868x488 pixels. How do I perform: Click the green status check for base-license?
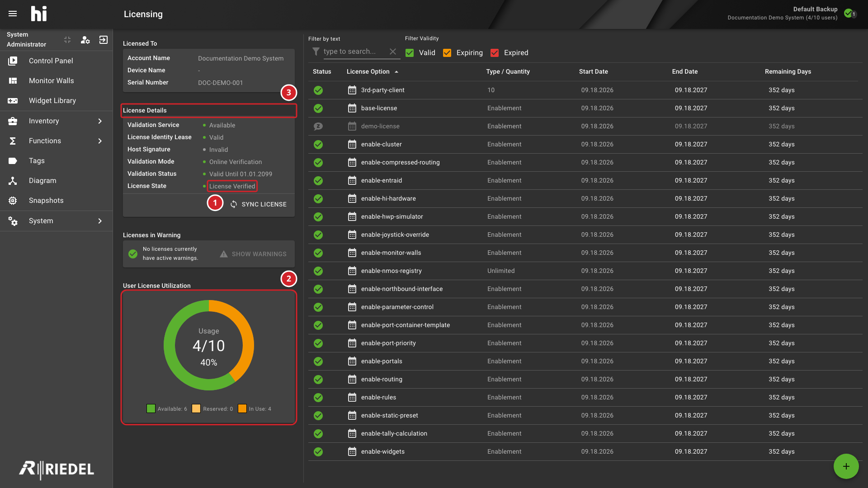click(318, 108)
